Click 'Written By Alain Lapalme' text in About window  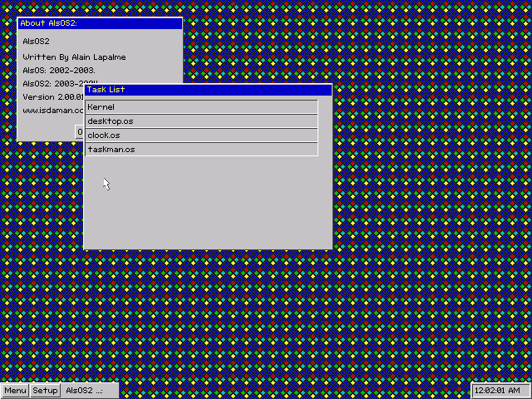click(x=74, y=57)
